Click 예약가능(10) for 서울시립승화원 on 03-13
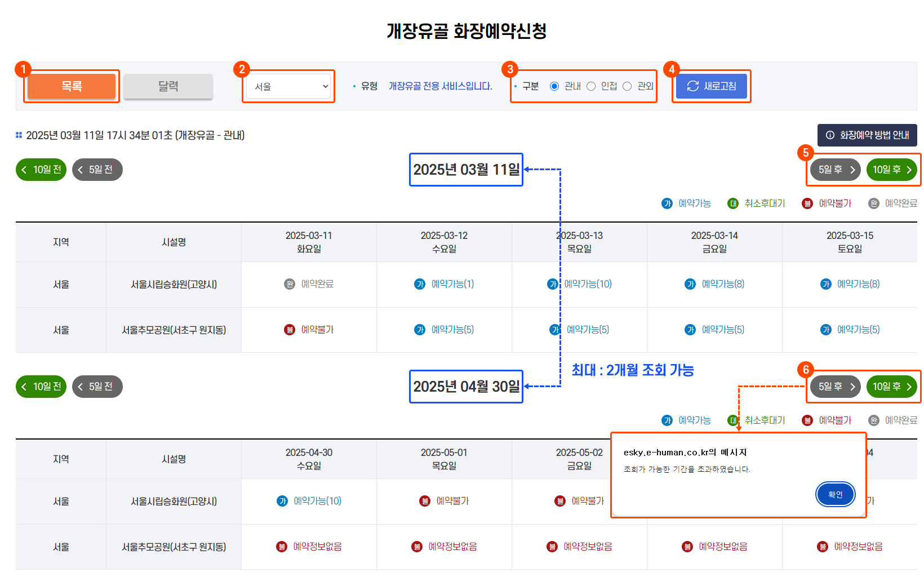 579,284
